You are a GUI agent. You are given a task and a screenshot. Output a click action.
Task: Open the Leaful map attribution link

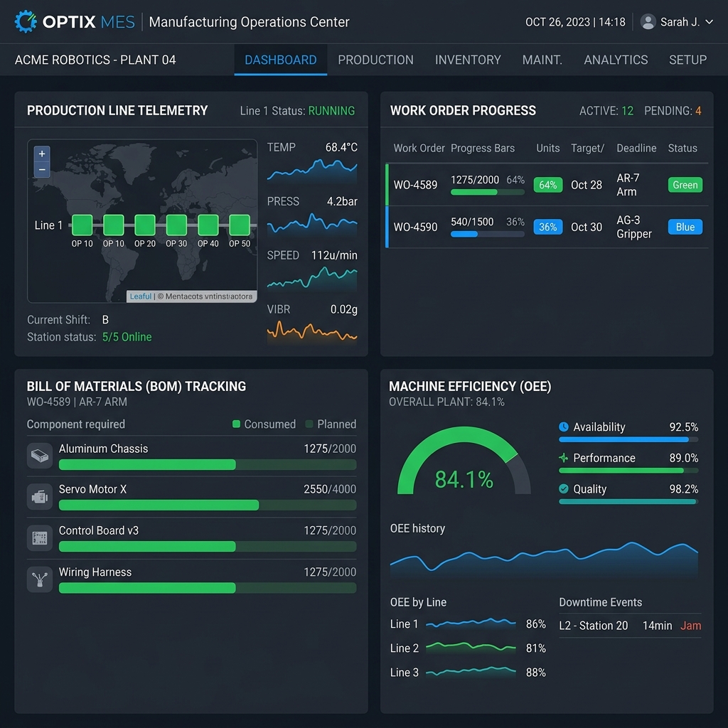coord(140,296)
